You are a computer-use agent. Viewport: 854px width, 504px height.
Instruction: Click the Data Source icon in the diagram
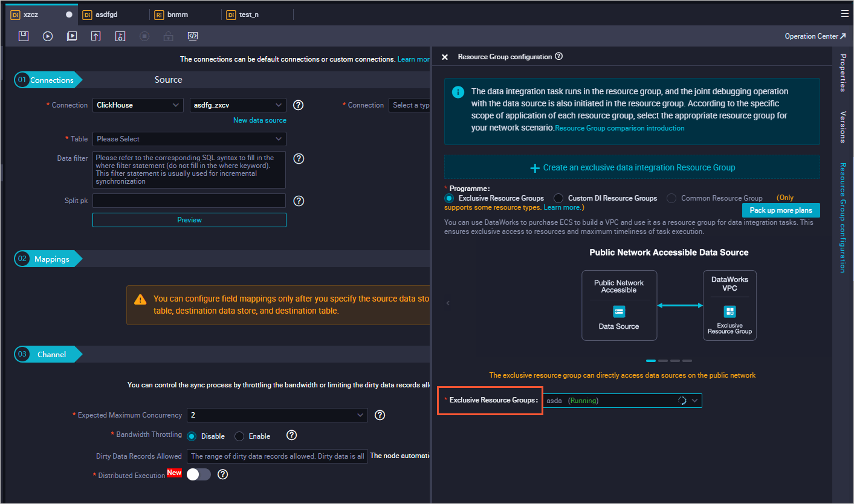tap(619, 312)
